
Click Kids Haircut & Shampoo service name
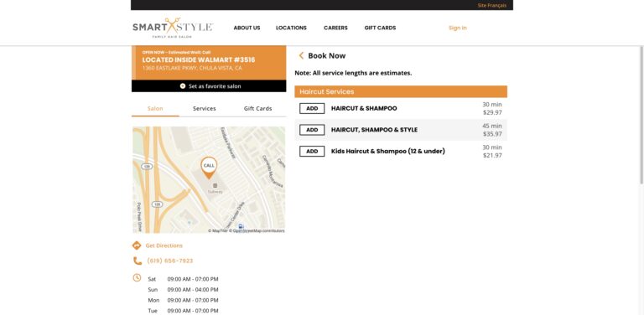click(388, 151)
